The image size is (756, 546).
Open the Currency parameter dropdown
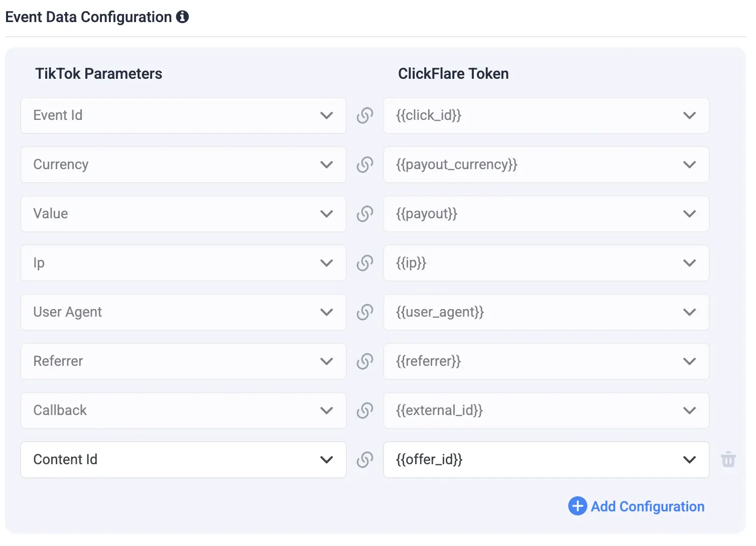(183, 165)
